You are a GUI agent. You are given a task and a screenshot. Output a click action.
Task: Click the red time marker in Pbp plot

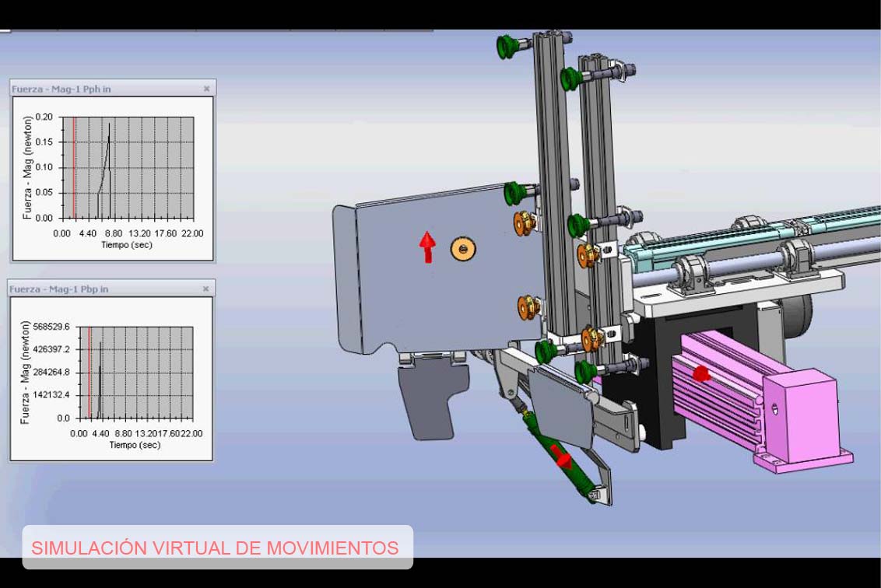click(90, 373)
